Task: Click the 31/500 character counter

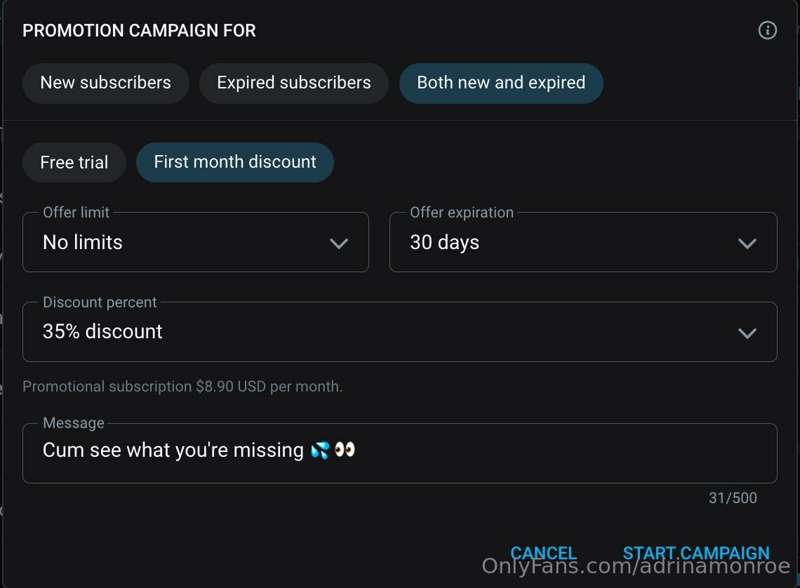Action: click(733, 498)
